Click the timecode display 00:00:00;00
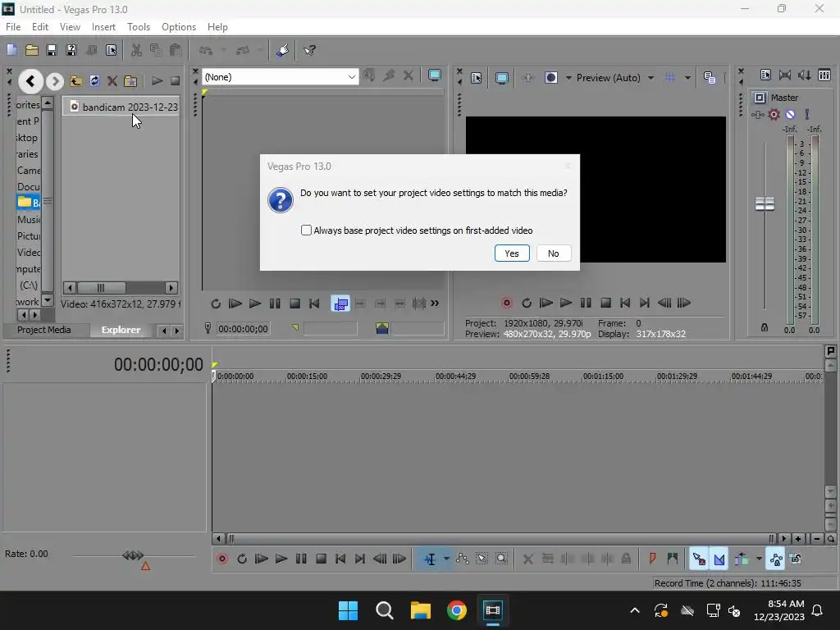The height and width of the screenshot is (630, 840). 158,365
